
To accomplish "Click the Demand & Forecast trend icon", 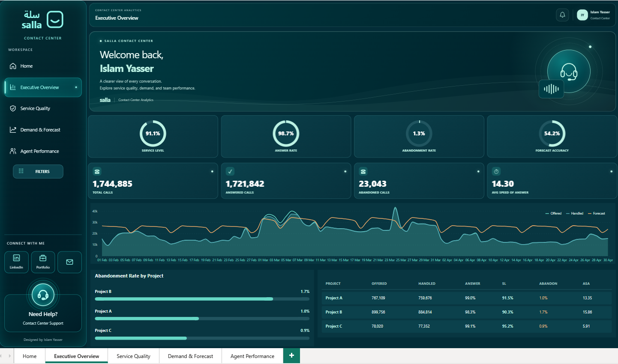I will (13, 130).
